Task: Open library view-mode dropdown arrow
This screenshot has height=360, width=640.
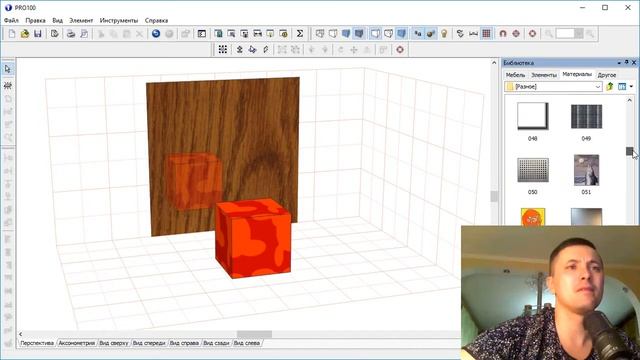Action: pyautogui.click(x=631, y=87)
